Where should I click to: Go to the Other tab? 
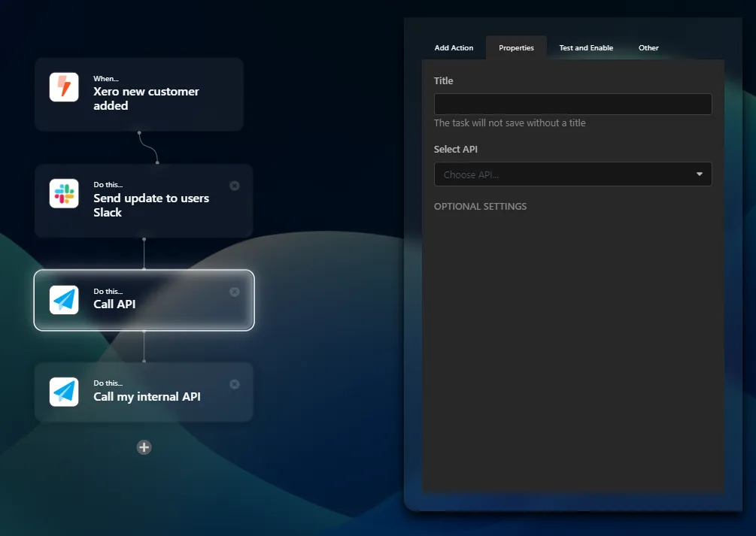(x=648, y=47)
